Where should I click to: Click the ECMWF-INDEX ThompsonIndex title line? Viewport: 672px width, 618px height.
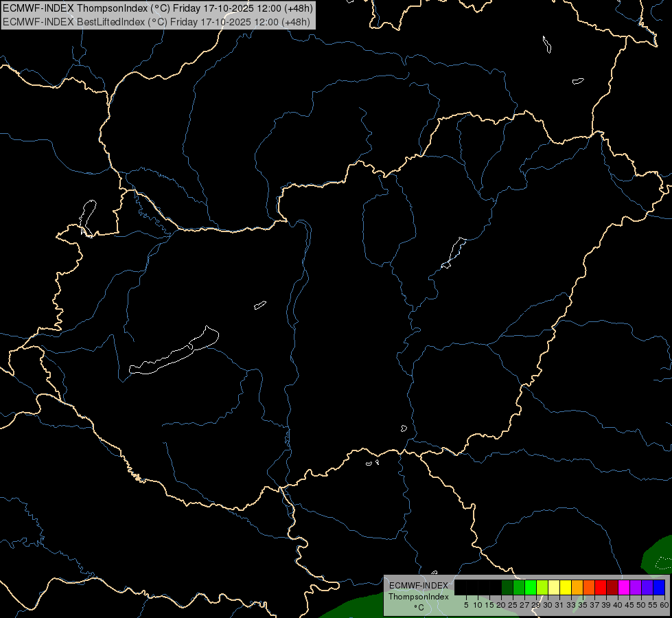[158, 8]
